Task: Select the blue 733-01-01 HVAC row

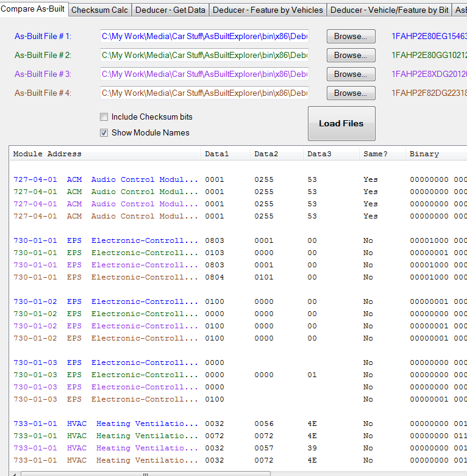Action: click(x=240, y=424)
